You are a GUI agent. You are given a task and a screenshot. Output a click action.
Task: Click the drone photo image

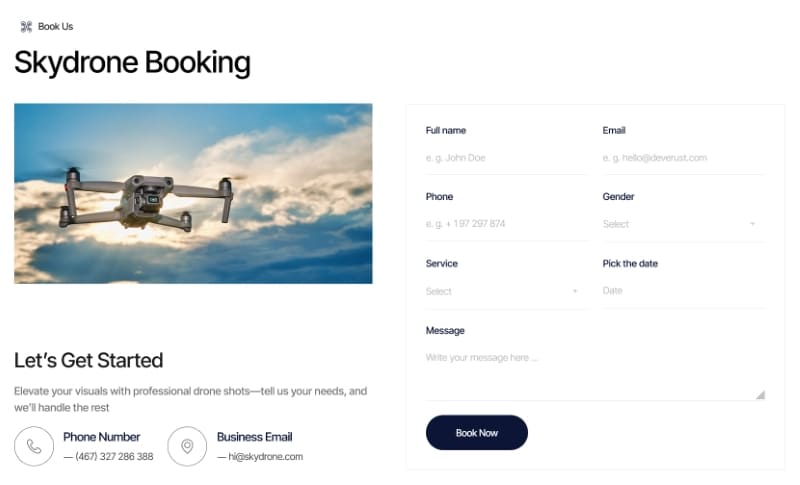tap(193, 193)
